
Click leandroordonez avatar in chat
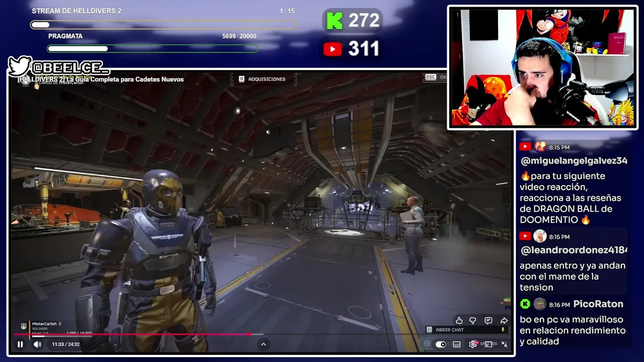coord(540,236)
